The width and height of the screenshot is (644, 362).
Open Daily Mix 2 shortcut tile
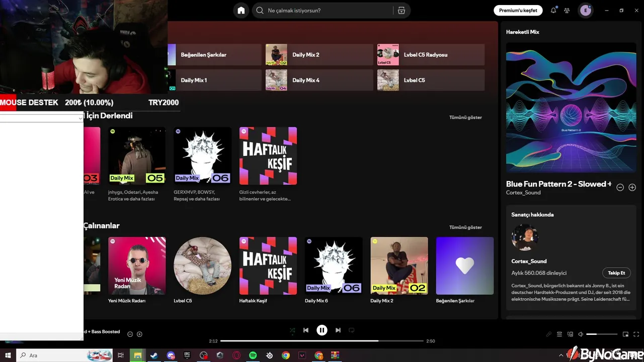(x=319, y=55)
